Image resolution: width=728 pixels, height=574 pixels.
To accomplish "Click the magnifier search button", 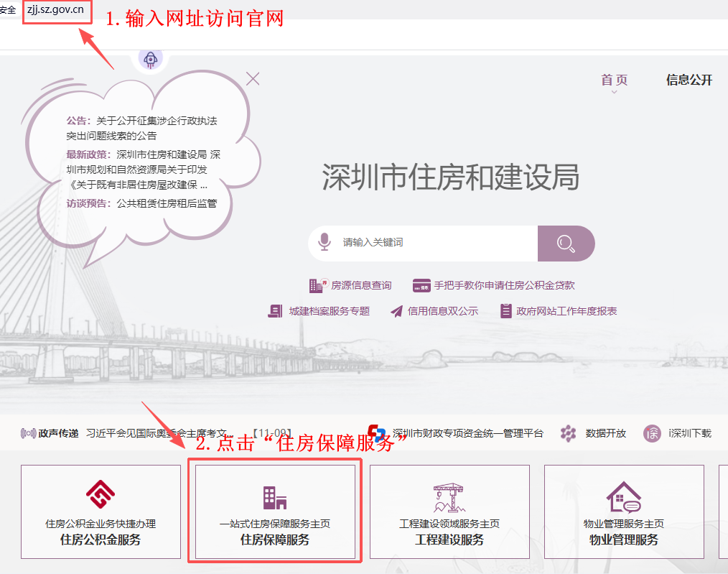I will [566, 243].
